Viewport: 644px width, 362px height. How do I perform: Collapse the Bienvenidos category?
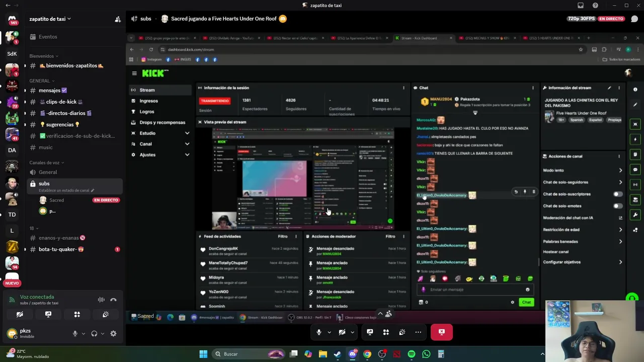(x=44, y=56)
